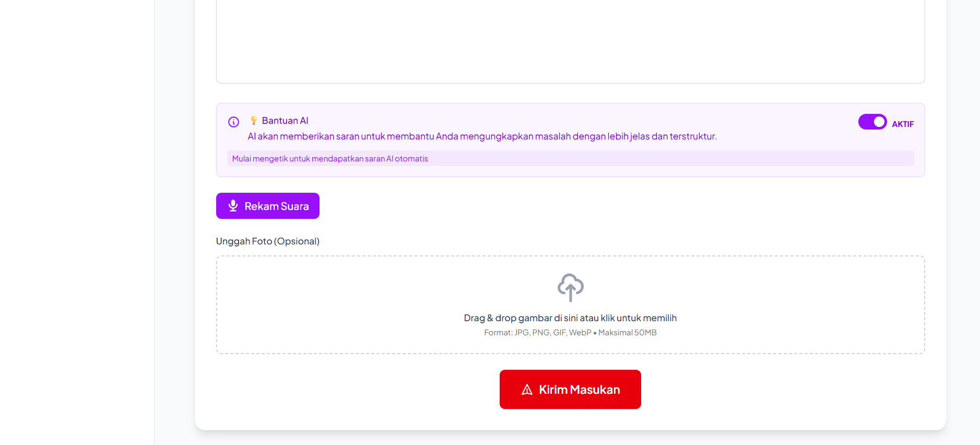Click the 'Mulai mengetik' AI suggestion bar
Viewport: 980px width, 445px height.
[x=570, y=158]
